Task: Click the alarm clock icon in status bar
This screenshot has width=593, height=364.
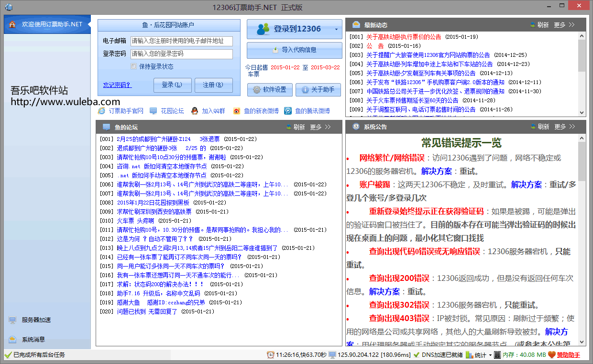Action: click(271, 355)
